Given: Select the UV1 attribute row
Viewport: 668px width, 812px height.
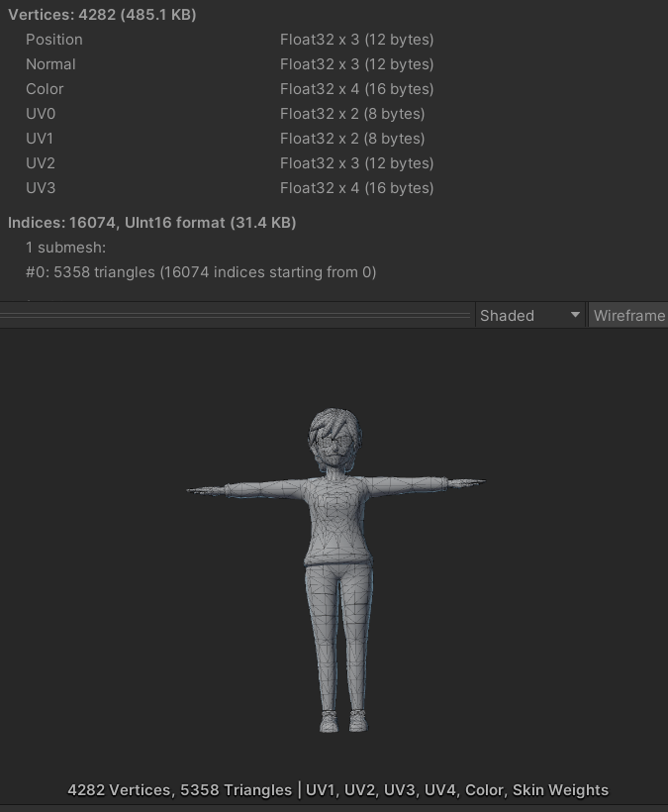Looking at the screenshot, I should (x=41, y=139).
